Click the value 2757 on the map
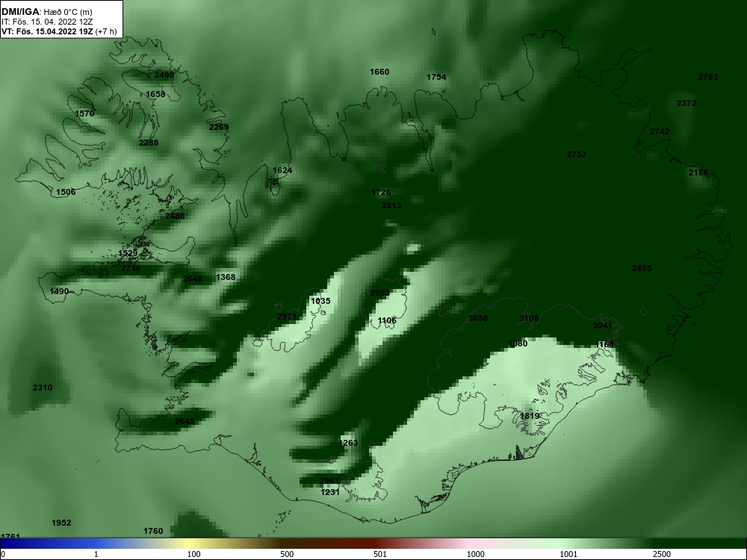 (577, 155)
